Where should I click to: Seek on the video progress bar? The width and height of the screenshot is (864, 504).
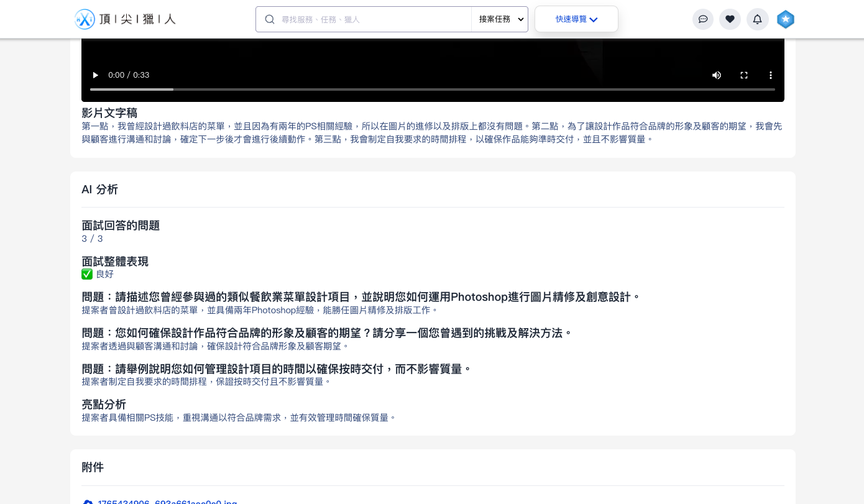pyautogui.click(x=432, y=89)
